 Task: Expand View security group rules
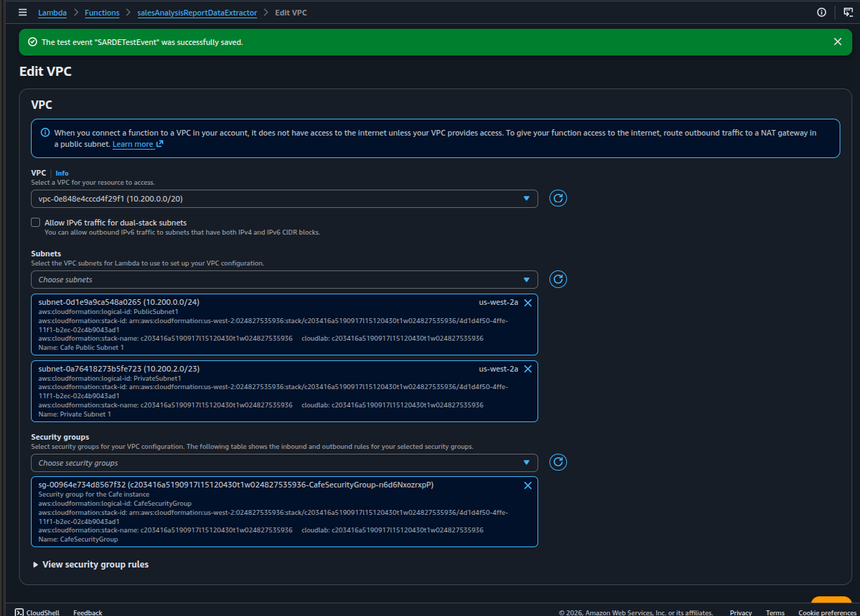pos(91,565)
